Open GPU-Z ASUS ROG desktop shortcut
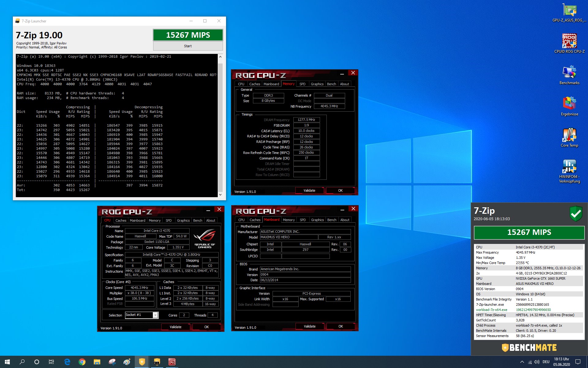This screenshot has height=368, width=588. point(569,13)
